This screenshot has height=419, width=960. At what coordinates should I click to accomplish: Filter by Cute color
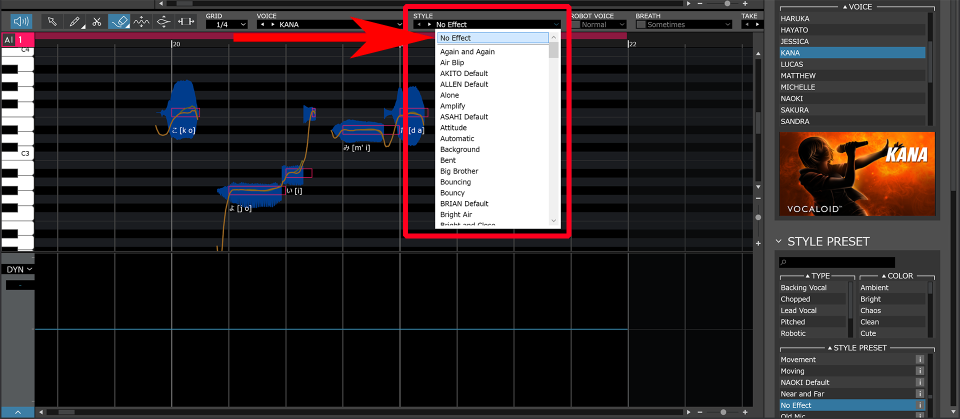(x=893, y=334)
